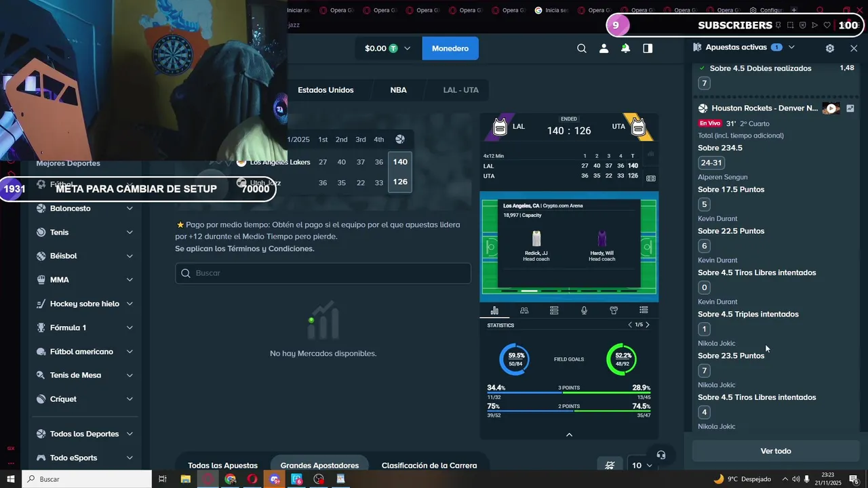
Task: Toggle the hidden-eye ghost mode icon
Action: (x=610, y=465)
